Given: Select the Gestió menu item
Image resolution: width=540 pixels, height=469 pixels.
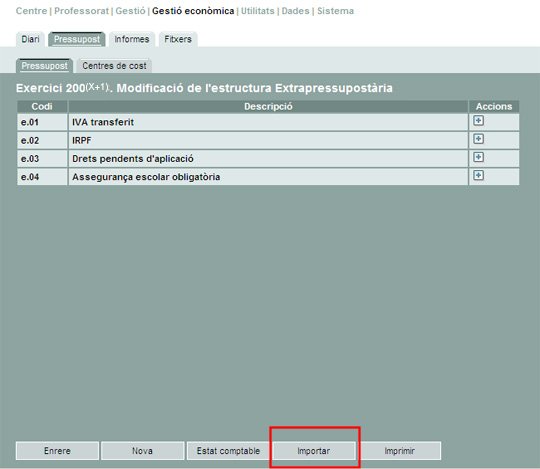Looking at the screenshot, I should coord(130,11).
